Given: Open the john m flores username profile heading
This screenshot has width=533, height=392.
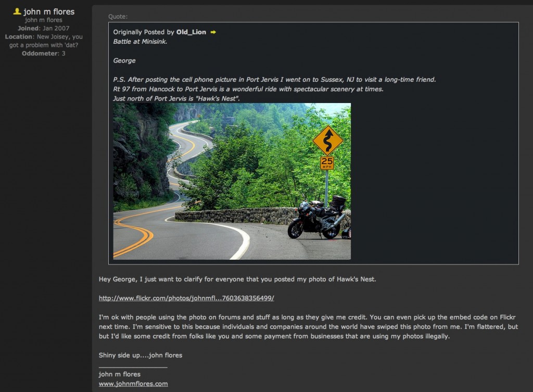Looking at the screenshot, I should [49, 11].
